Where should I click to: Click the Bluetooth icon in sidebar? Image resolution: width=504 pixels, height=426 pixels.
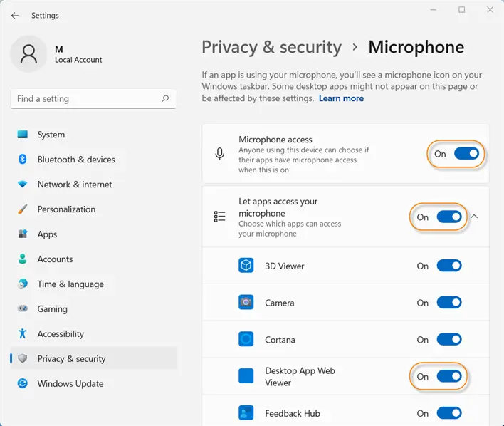click(x=23, y=159)
